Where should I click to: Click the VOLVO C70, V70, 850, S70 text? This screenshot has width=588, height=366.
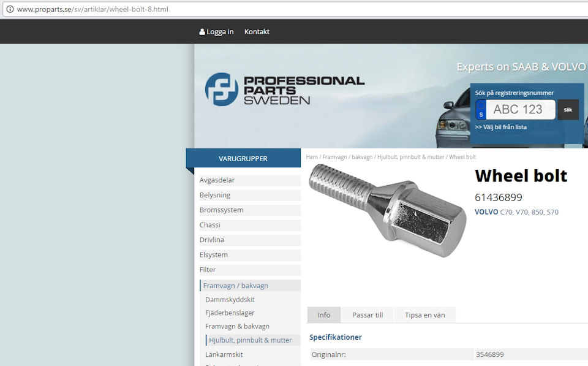(516, 212)
